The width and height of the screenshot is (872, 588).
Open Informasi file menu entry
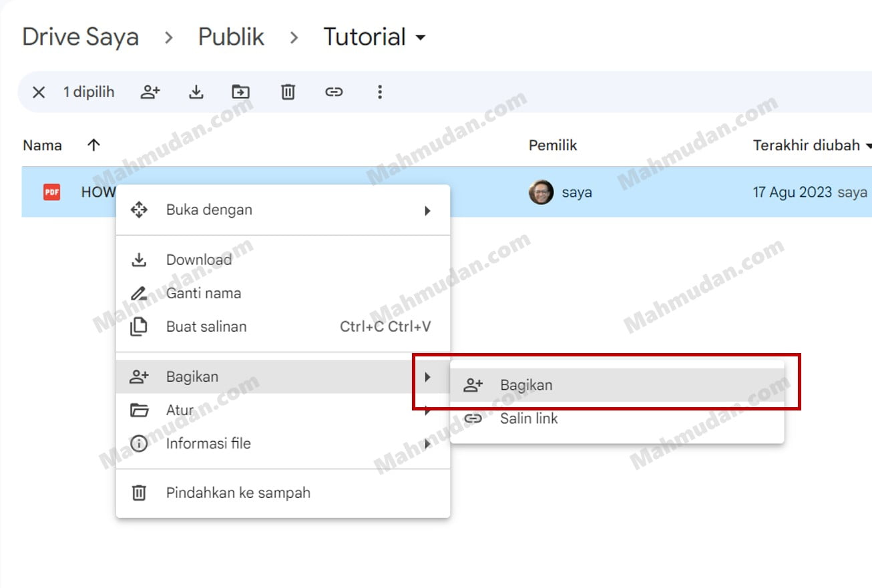[x=208, y=443]
